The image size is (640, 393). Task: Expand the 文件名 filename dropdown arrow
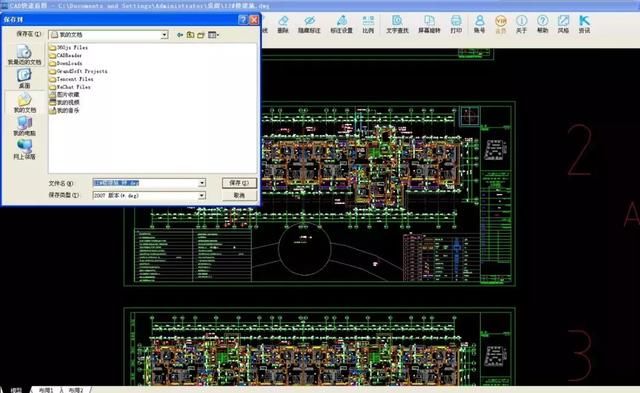(x=202, y=183)
